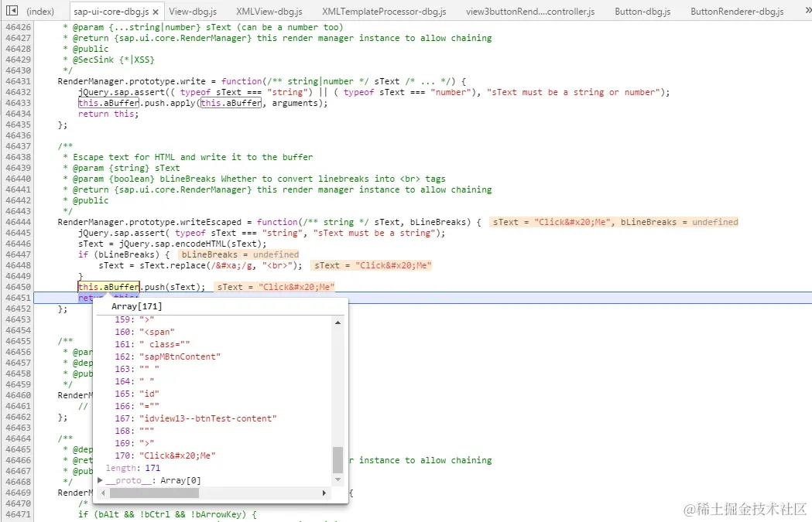Image resolution: width=812 pixels, height=522 pixels.
Task: Select array entry 170: "Click&#x20;Me"
Action: click(165, 455)
